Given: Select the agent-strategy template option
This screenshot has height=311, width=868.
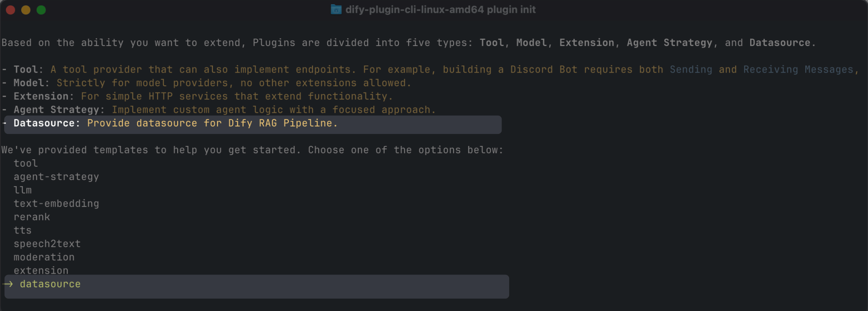Looking at the screenshot, I should tap(56, 177).
